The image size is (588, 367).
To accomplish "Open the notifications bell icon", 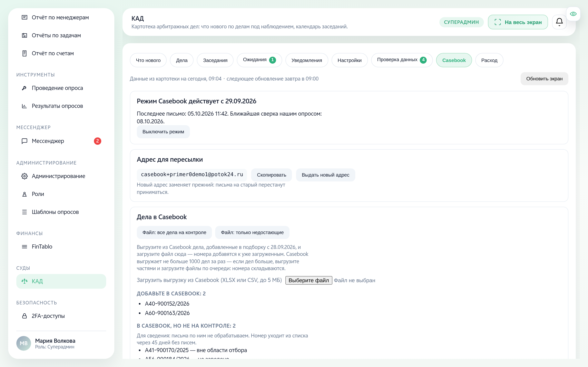I will click(559, 22).
